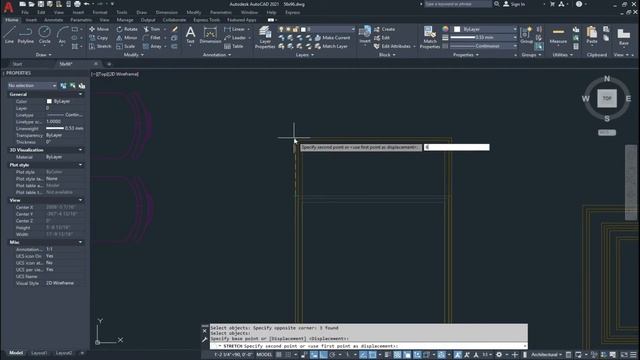Open the Dimension menu

point(167,12)
